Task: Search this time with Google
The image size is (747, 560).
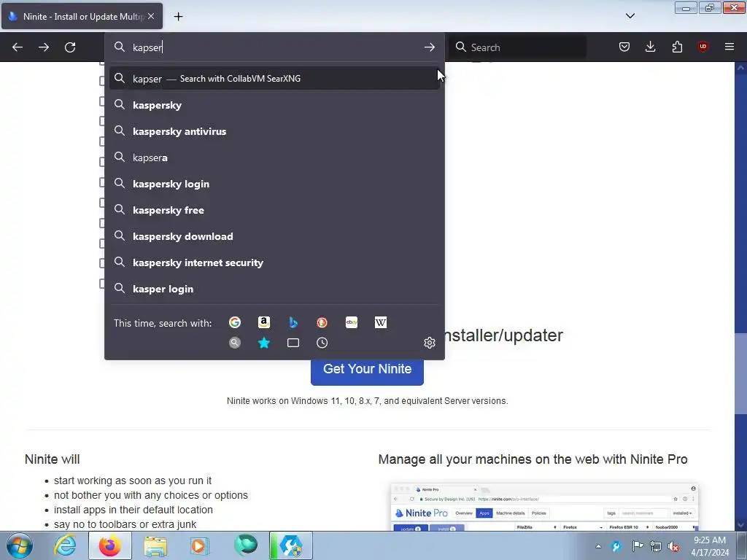Action: coord(235,322)
